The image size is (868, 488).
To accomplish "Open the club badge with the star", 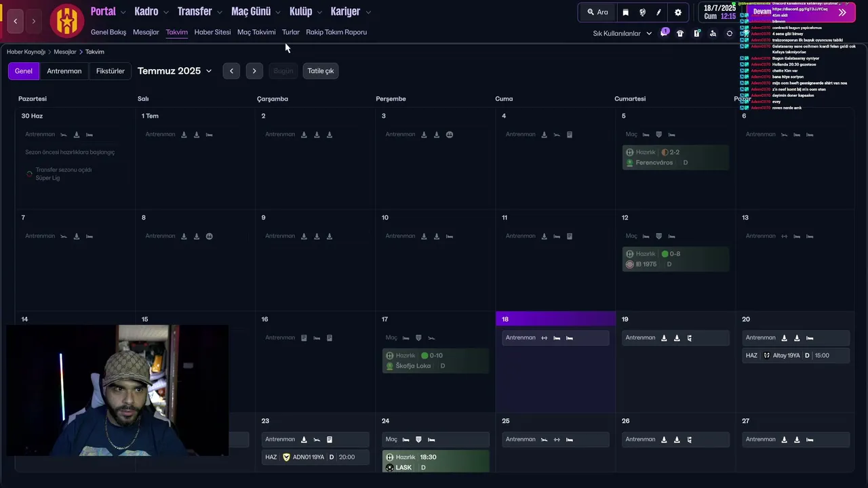I will click(66, 21).
